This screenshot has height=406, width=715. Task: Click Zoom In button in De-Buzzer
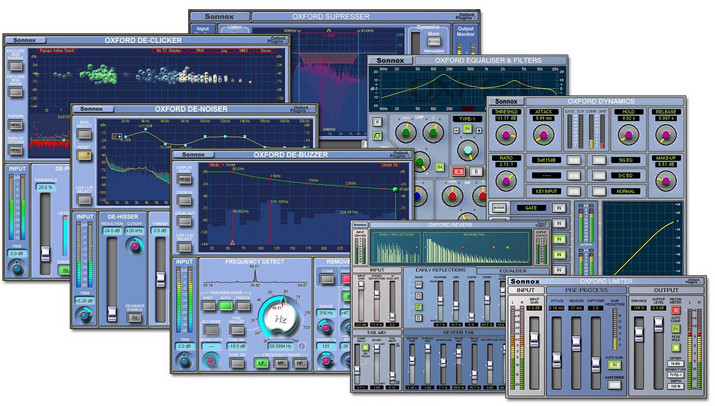click(x=184, y=201)
